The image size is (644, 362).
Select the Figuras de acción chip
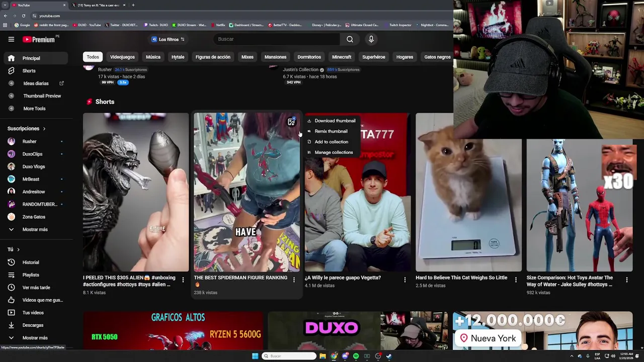[213, 57]
